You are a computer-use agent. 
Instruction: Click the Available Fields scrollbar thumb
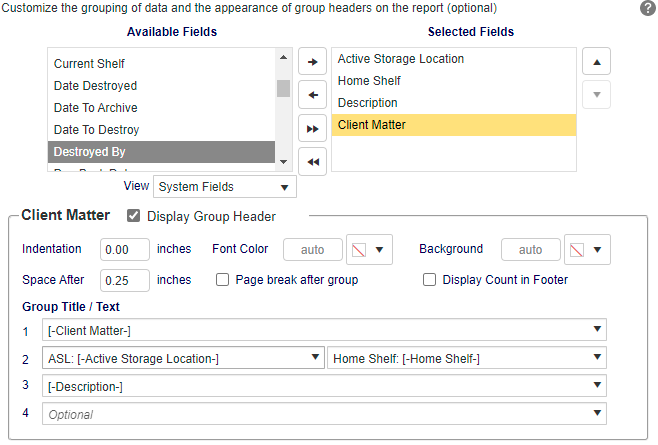point(284,88)
